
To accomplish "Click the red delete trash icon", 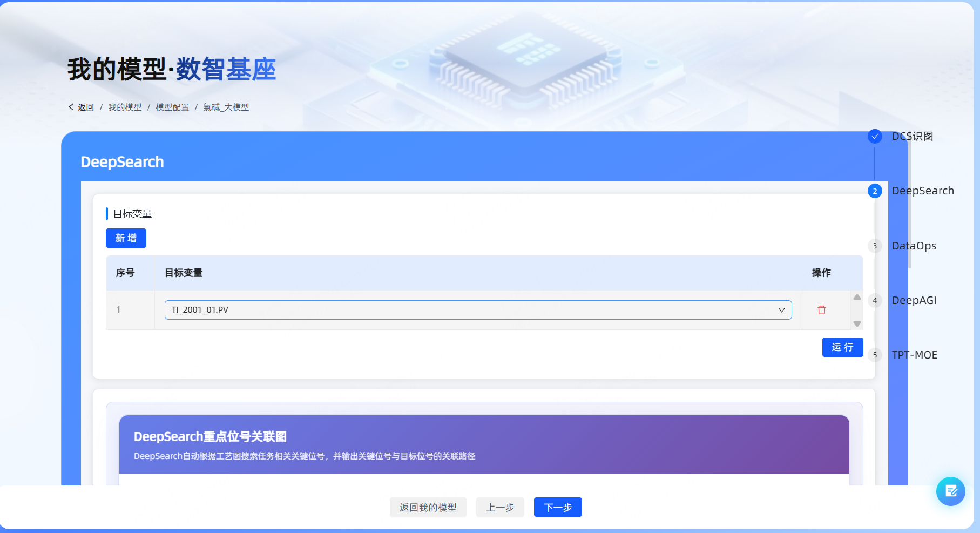I will tap(821, 310).
